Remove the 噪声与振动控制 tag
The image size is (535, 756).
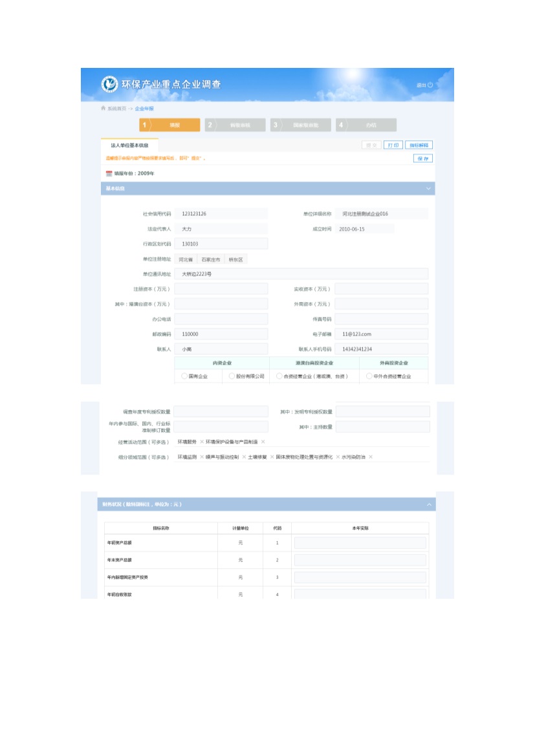point(243,457)
